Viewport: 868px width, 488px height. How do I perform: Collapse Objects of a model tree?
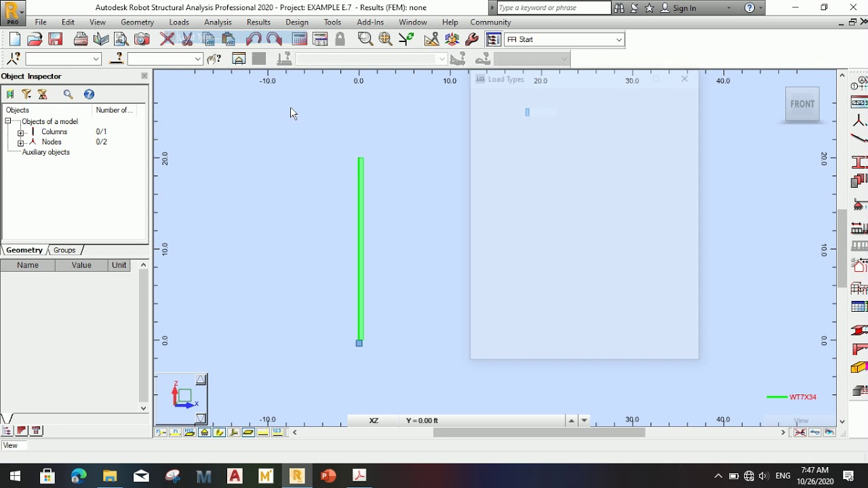coord(8,121)
